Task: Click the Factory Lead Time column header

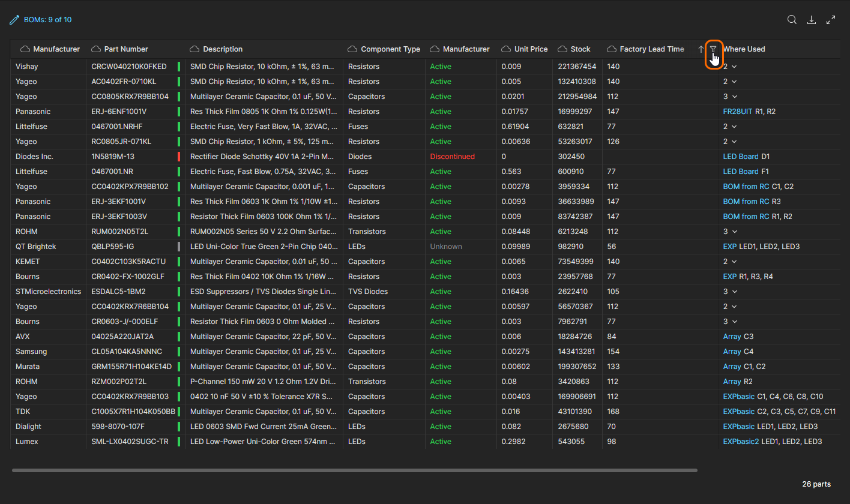Action: (652, 49)
